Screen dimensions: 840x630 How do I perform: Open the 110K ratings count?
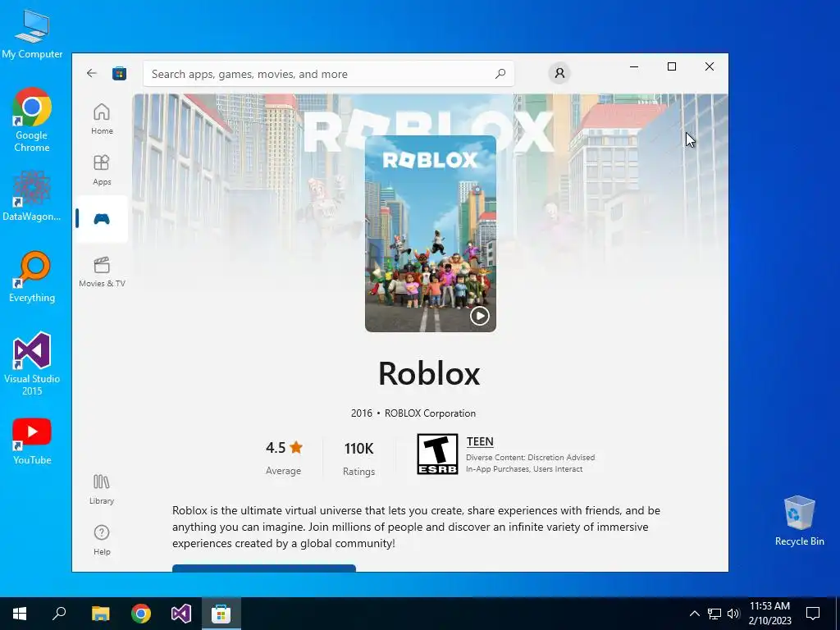[358, 449]
